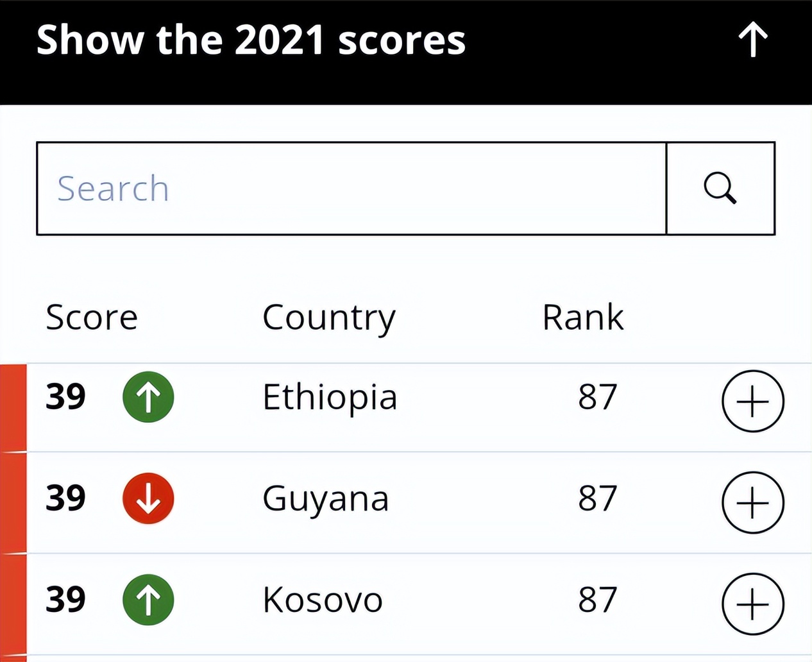This screenshot has width=812, height=662.
Task: Click Ethiopia's score value 39
Action: pyautogui.click(x=65, y=396)
